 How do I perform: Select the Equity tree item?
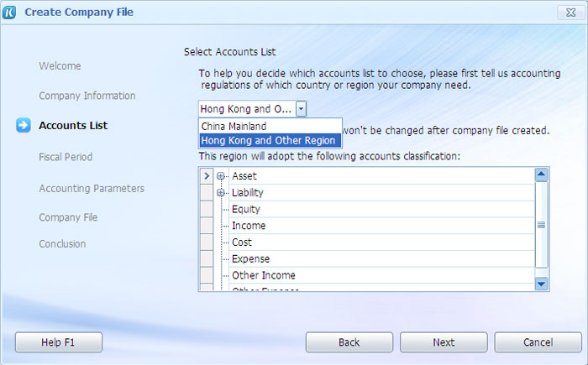[246, 209]
